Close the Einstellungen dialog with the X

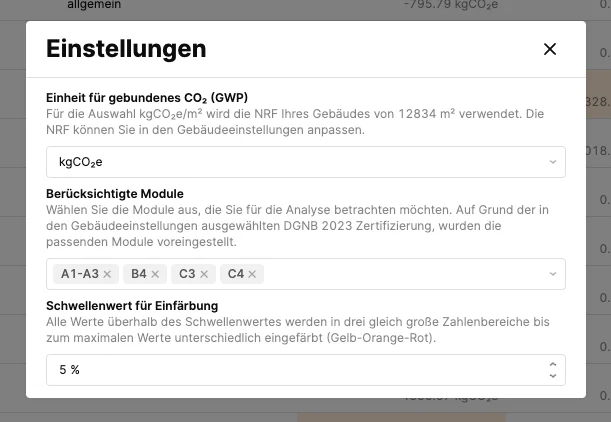point(550,49)
